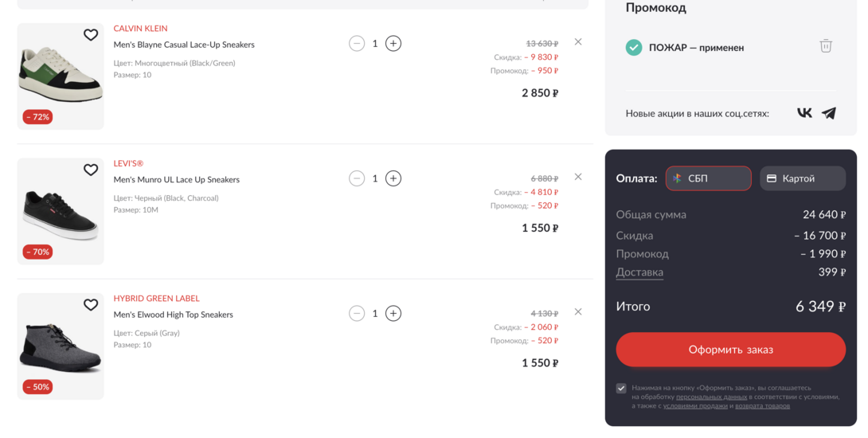This screenshot has height=438, width=868.
Task: Open Calvin Klein sneaker product thumbnail
Action: pyautogui.click(x=61, y=76)
